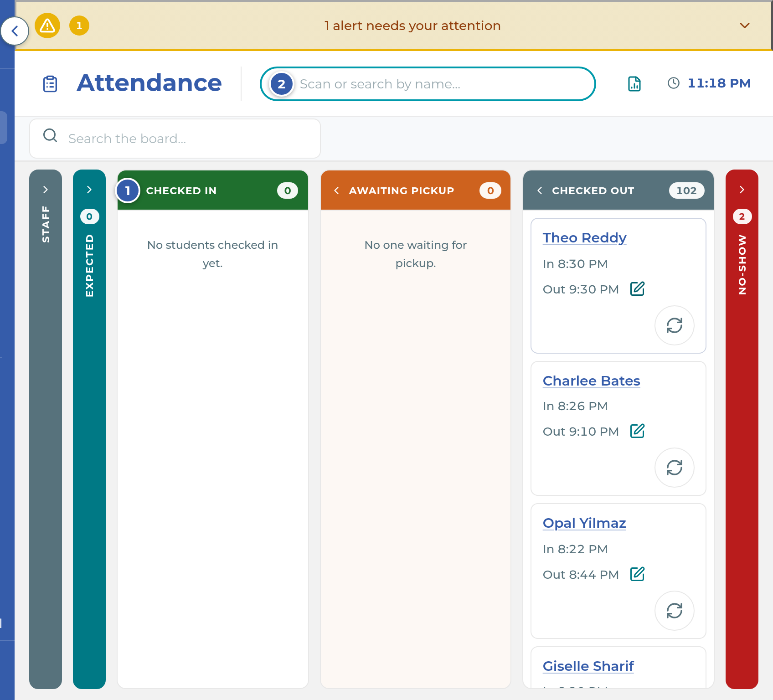Edit Charlee Bates's Out 9:10 PM time

(637, 431)
